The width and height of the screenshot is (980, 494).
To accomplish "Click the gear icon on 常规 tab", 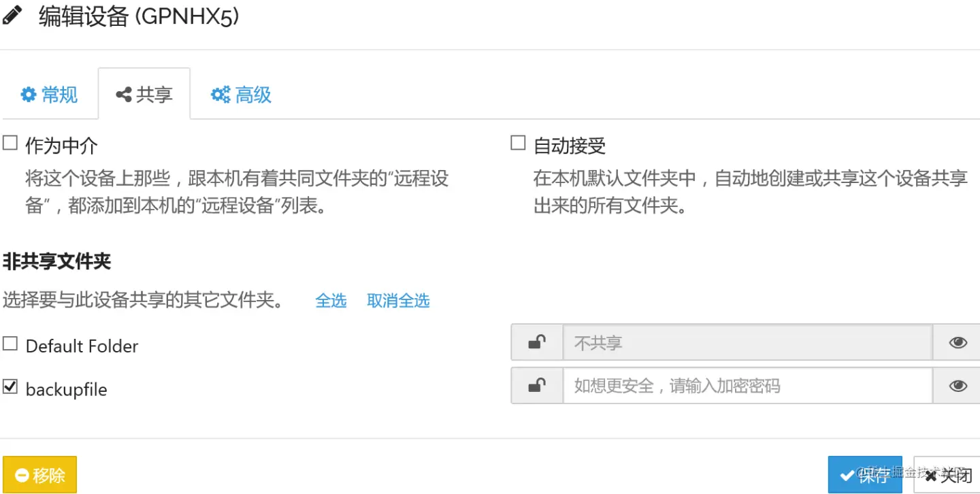I will 28,95.
